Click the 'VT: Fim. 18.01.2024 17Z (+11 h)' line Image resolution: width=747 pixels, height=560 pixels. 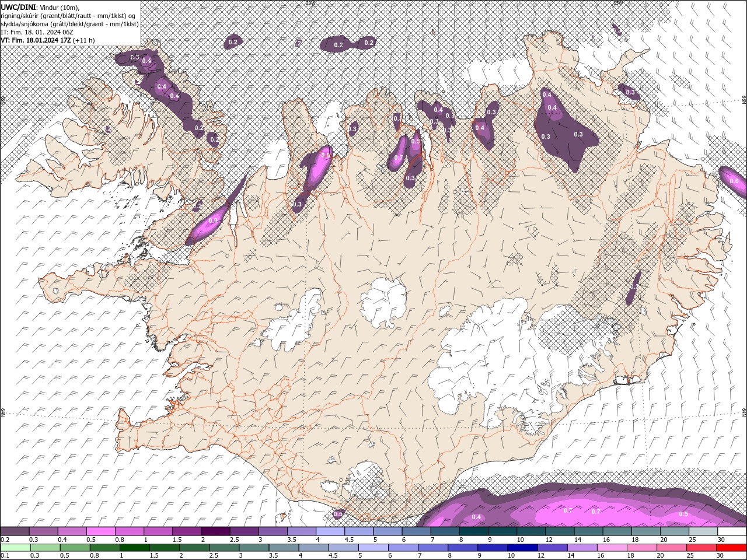(x=48, y=40)
